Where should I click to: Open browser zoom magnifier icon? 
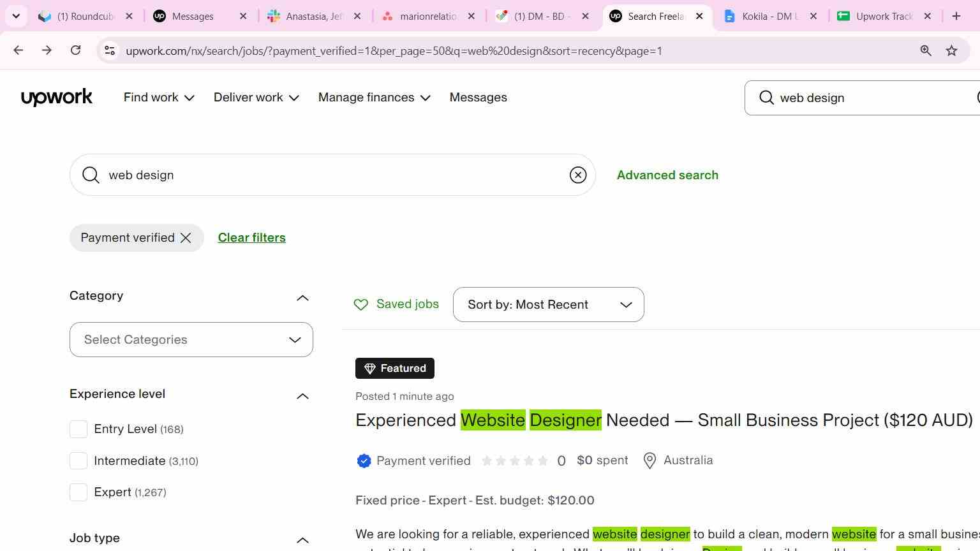click(x=926, y=50)
